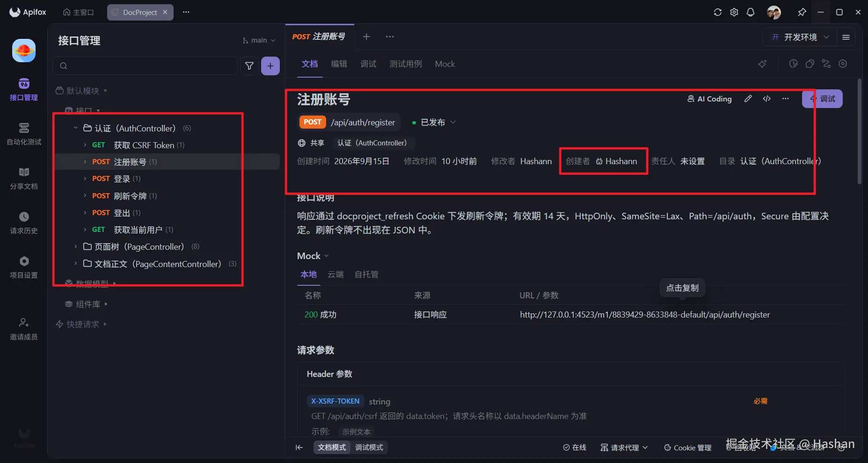Select the POST 登录 tree item
Image resolution: width=868 pixels, height=463 pixels.
tap(168, 179)
